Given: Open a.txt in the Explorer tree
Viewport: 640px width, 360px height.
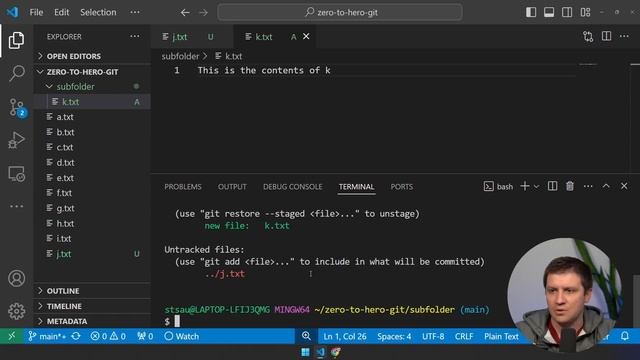Looking at the screenshot, I should tap(92, 117).
